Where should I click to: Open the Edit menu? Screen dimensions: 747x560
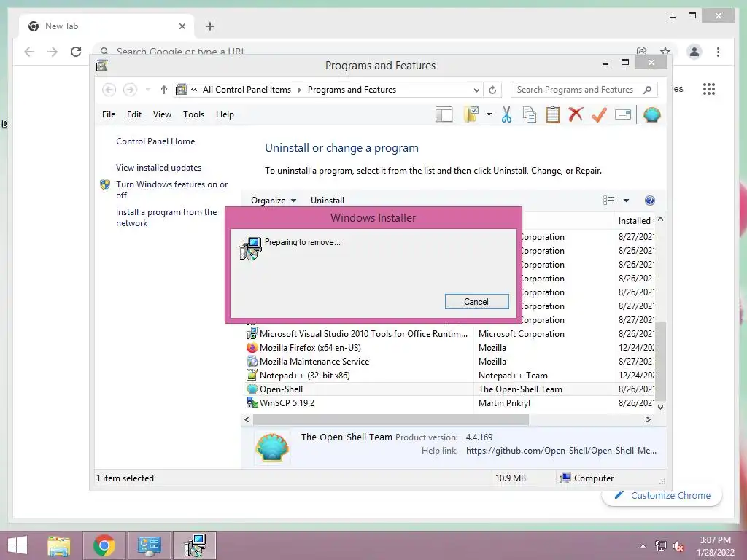point(134,114)
